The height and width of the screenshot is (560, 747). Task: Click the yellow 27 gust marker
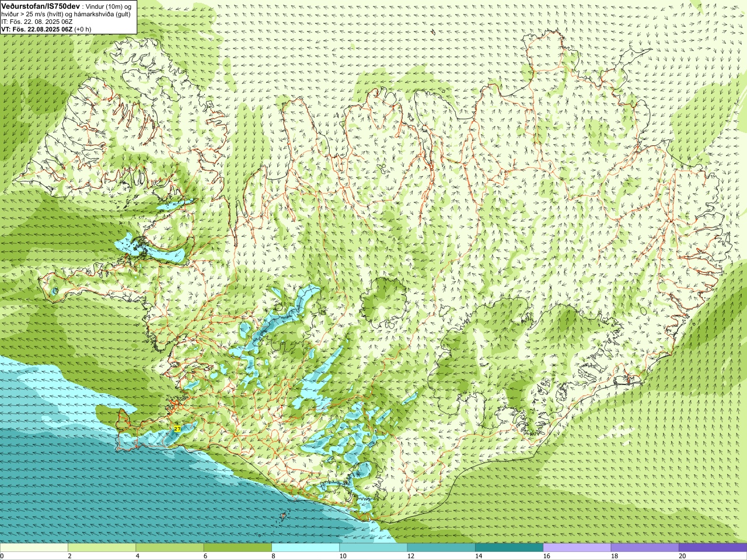(177, 429)
